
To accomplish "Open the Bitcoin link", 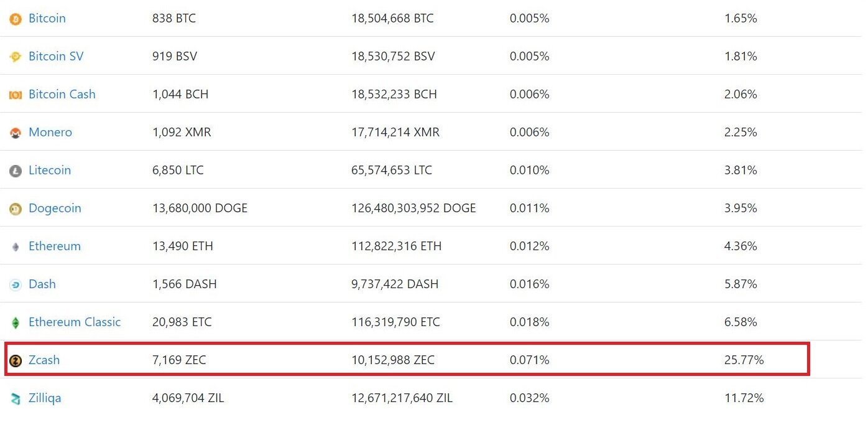I will (47, 19).
